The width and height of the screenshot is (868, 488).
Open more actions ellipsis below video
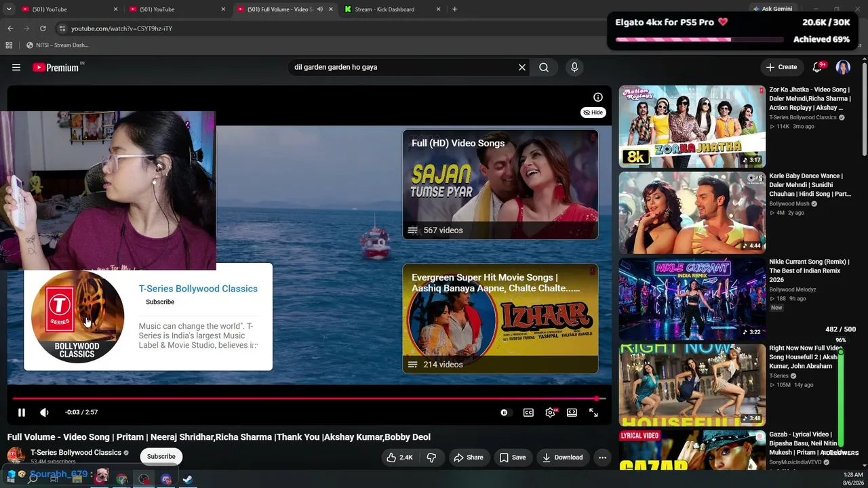pyautogui.click(x=602, y=457)
